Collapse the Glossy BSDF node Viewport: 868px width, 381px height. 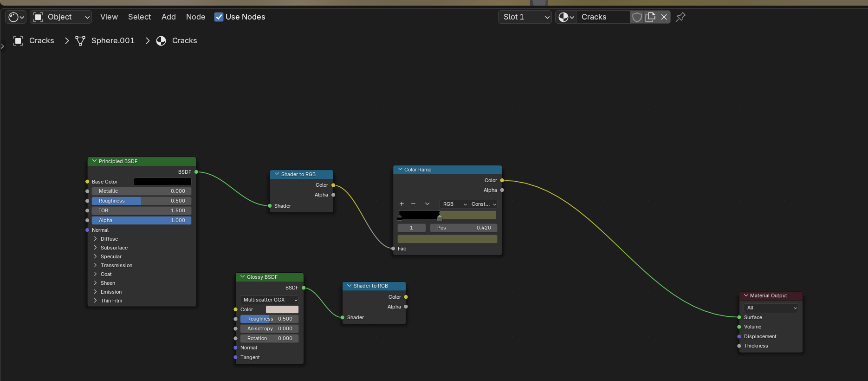(243, 276)
